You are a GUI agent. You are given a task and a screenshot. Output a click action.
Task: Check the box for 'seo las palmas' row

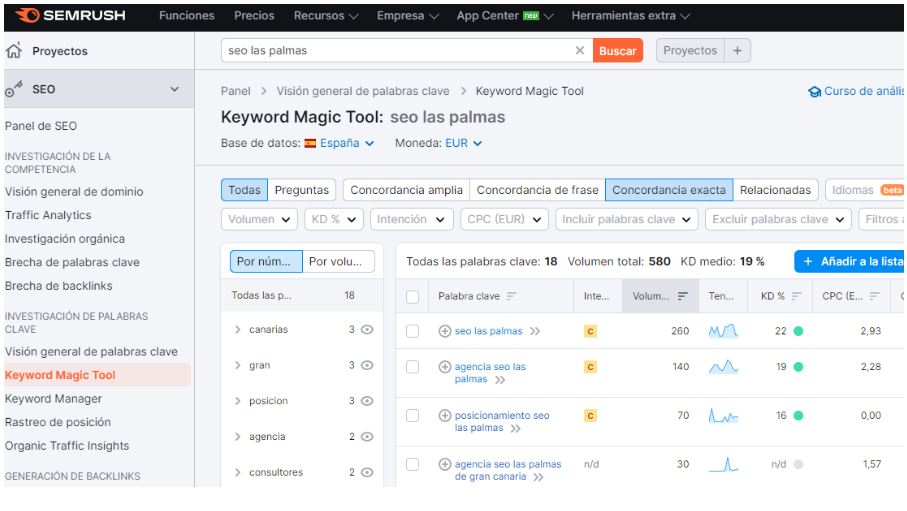412,331
